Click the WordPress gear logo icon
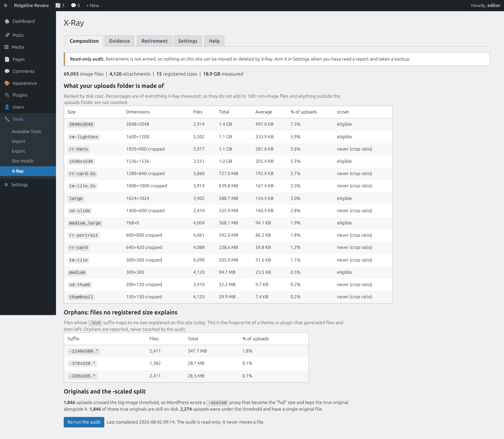Screen dimensions: 504x439 point(5,5)
